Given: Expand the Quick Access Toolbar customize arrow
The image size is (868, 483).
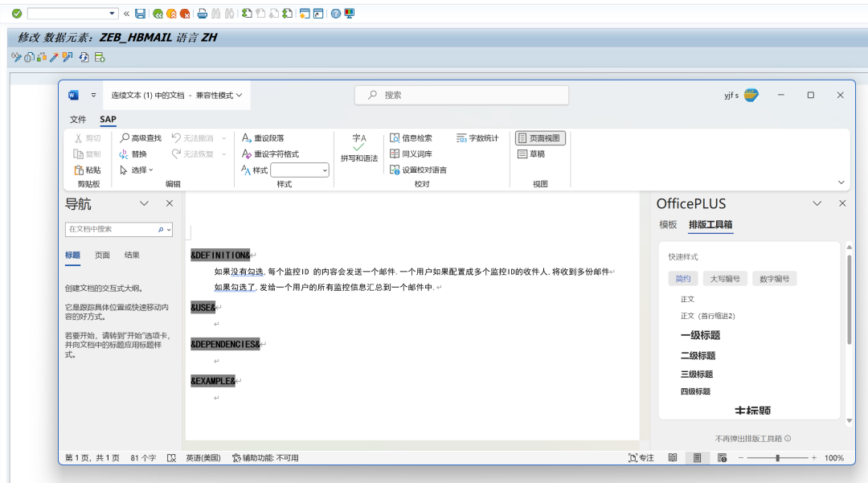Looking at the screenshot, I should pyautogui.click(x=93, y=95).
